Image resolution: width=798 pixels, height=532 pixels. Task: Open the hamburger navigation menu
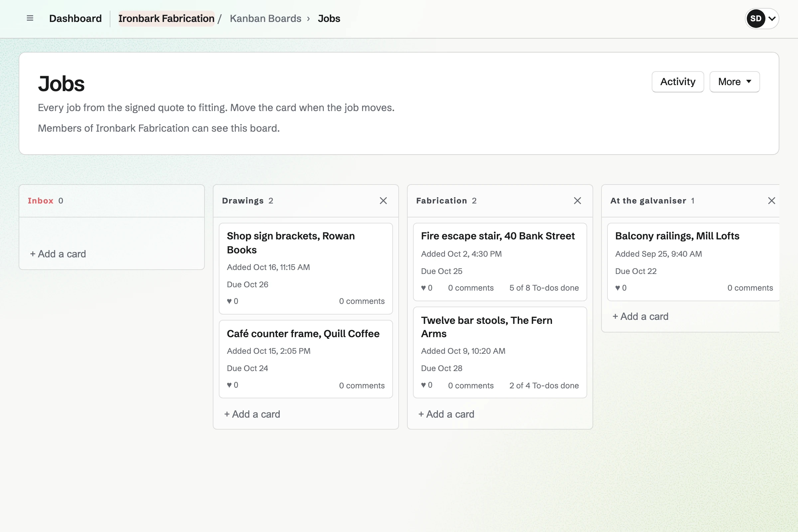click(30, 18)
